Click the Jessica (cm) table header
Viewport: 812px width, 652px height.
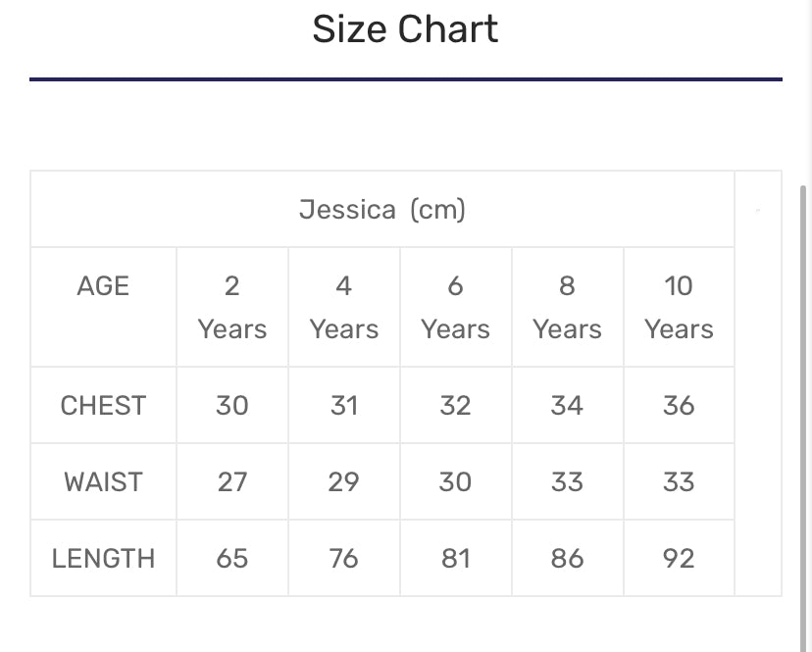click(382, 209)
